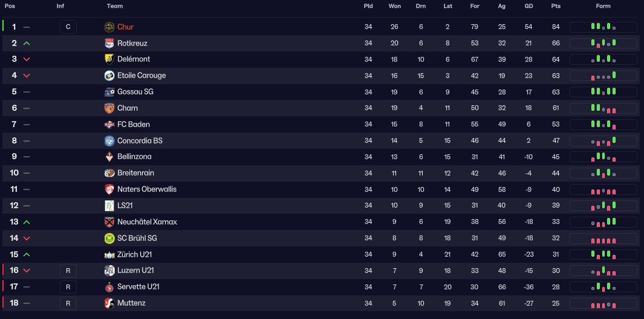Open Delémont via its yellow badge

pyautogui.click(x=109, y=59)
